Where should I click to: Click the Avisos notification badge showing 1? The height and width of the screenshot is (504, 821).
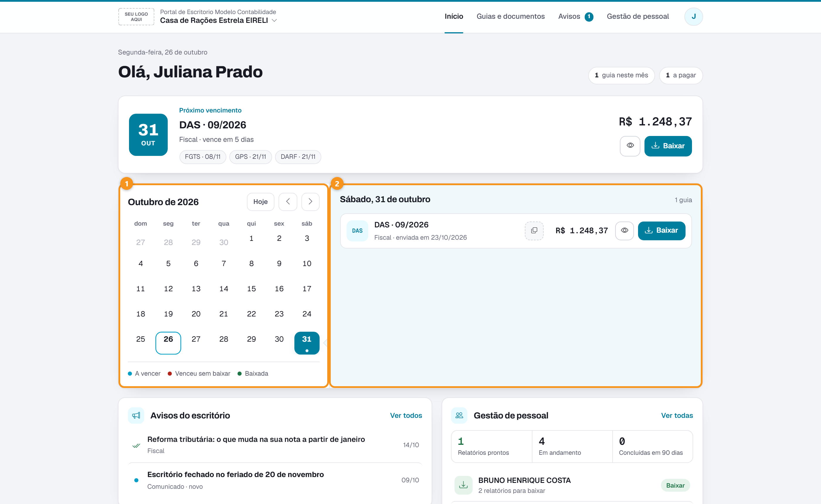coord(589,17)
